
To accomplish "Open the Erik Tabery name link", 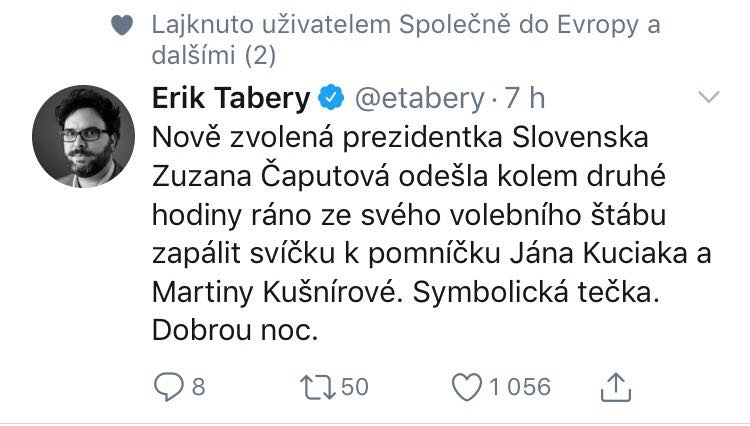I will coord(231,98).
